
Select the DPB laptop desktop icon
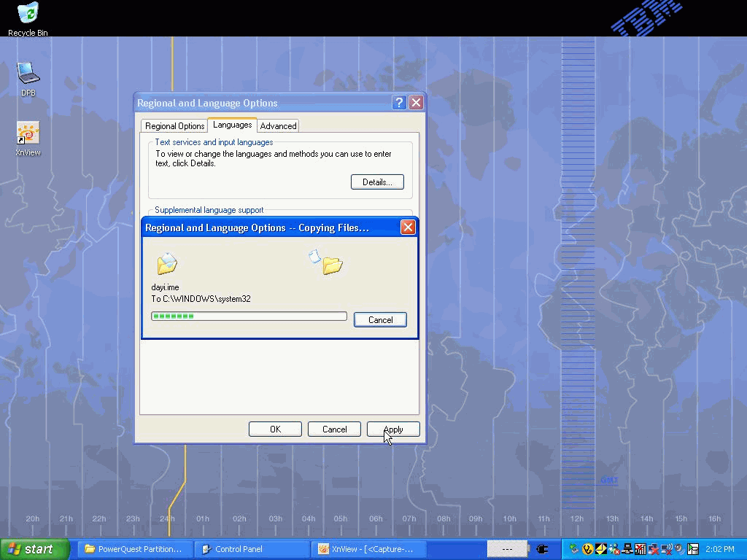(x=28, y=79)
